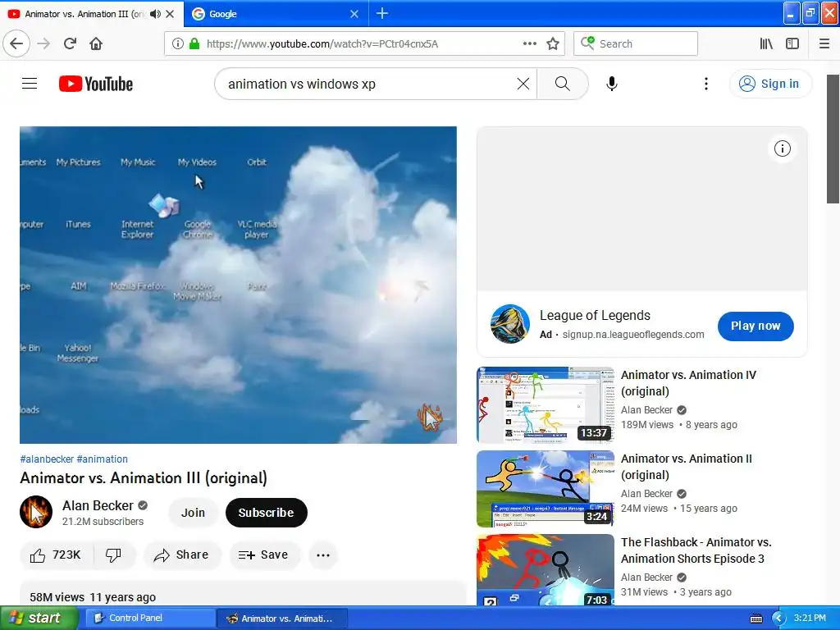
Task: Open more actions below the video
Action: 323,555
